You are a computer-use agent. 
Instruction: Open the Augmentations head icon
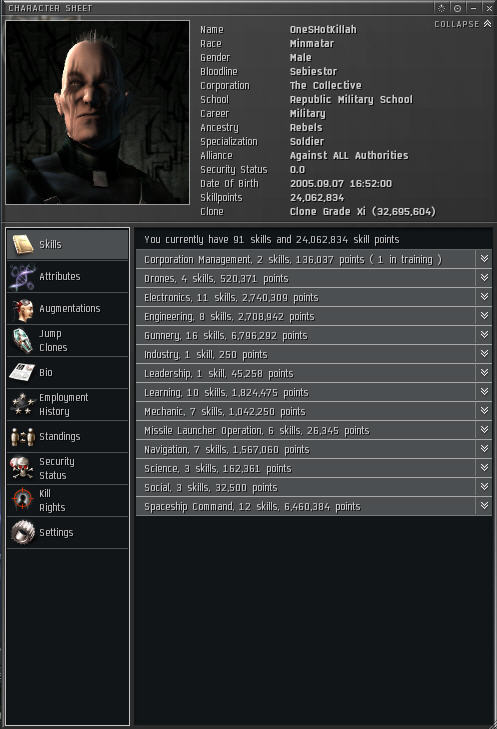[x=23, y=309]
